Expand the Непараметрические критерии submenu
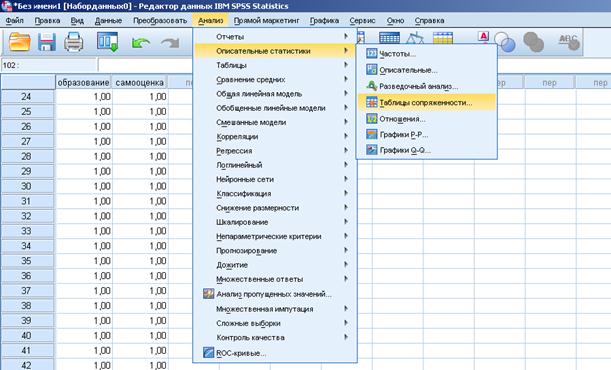Viewport: 611px width, 370px height. point(275,236)
